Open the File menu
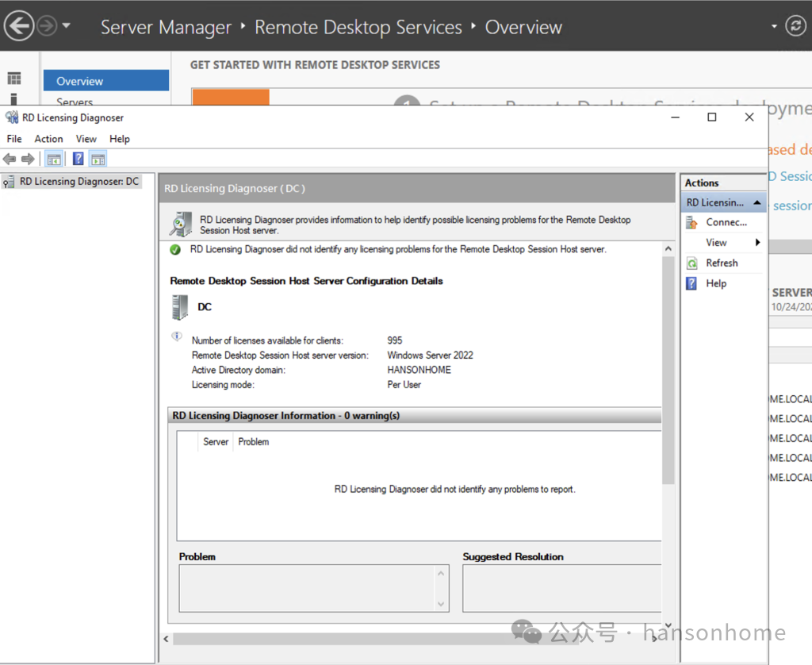This screenshot has width=812, height=665. [x=14, y=139]
